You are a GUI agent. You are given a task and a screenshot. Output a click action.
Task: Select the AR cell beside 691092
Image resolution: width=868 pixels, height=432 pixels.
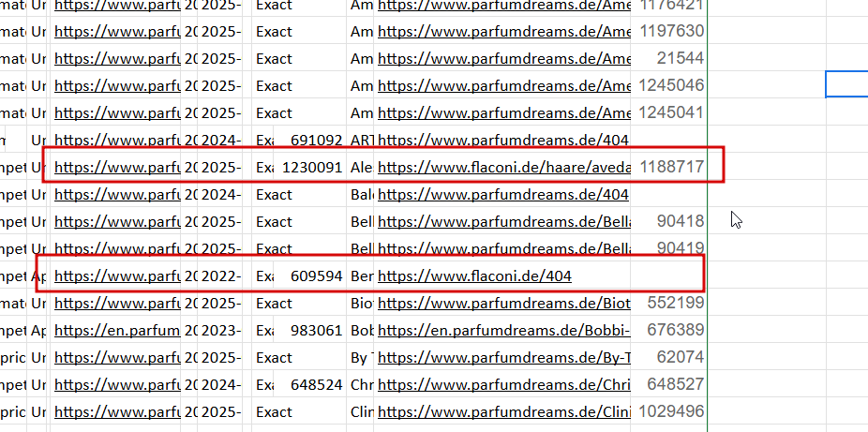click(x=361, y=140)
